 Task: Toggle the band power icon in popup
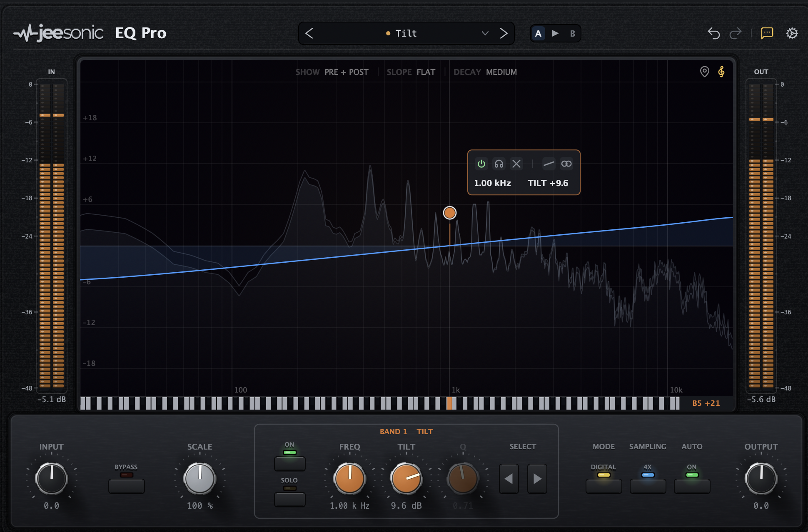click(481, 164)
